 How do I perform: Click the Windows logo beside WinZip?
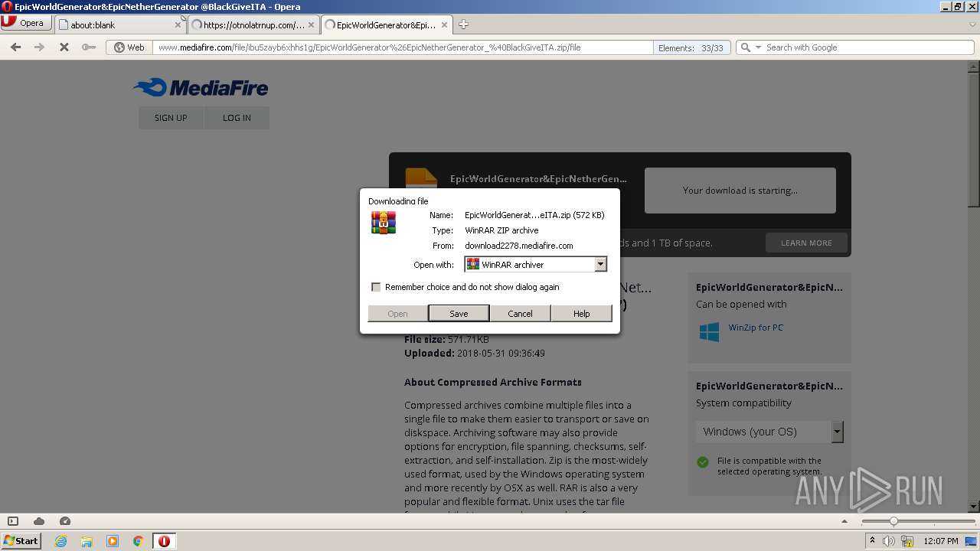click(709, 331)
